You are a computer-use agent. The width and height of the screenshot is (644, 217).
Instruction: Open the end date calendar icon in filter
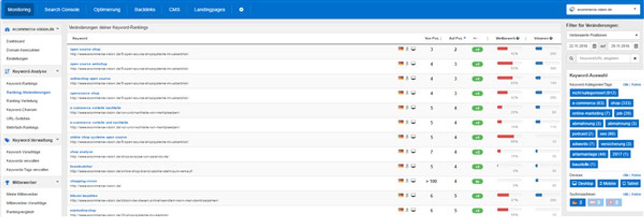click(x=635, y=46)
